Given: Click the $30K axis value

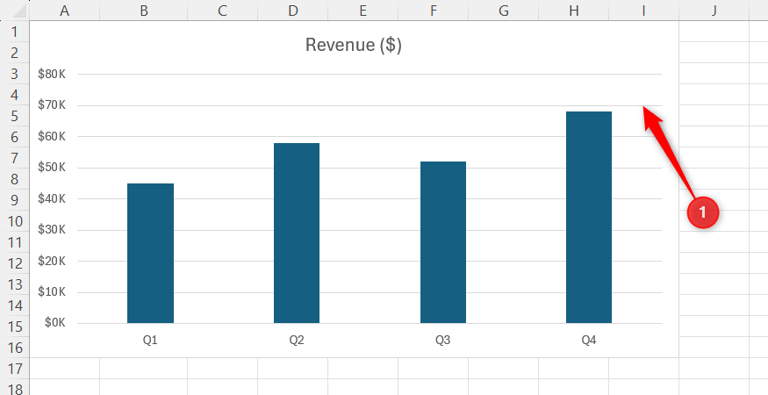Looking at the screenshot, I should (51, 230).
